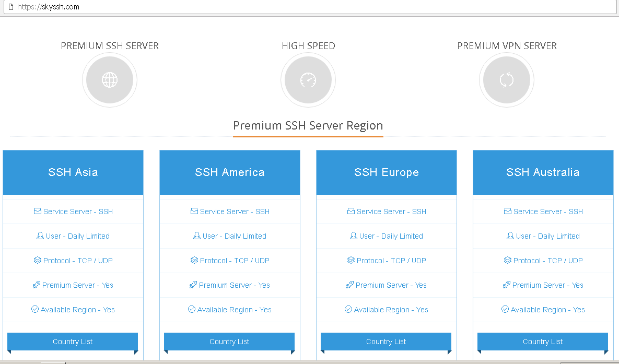Click the speedometer icon under High Speed
Image resolution: width=619 pixels, height=364 pixels.
(308, 80)
